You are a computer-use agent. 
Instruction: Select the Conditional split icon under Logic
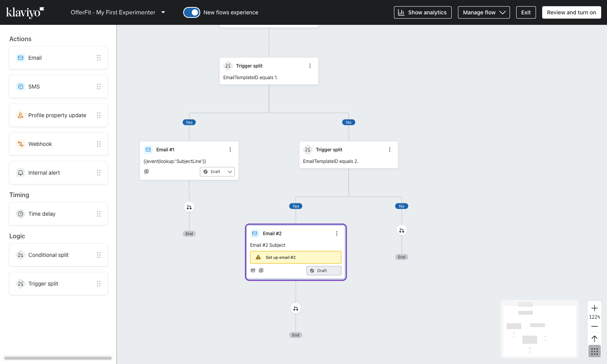(20, 255)
